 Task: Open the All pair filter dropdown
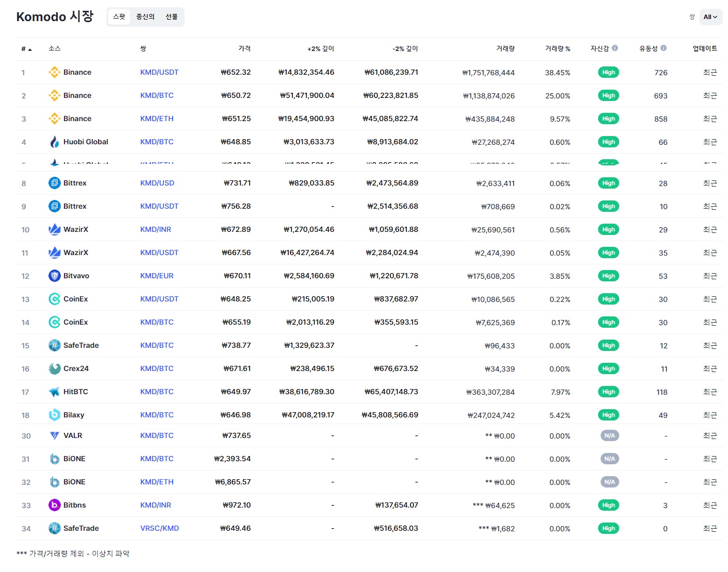[x=710, y=17]
